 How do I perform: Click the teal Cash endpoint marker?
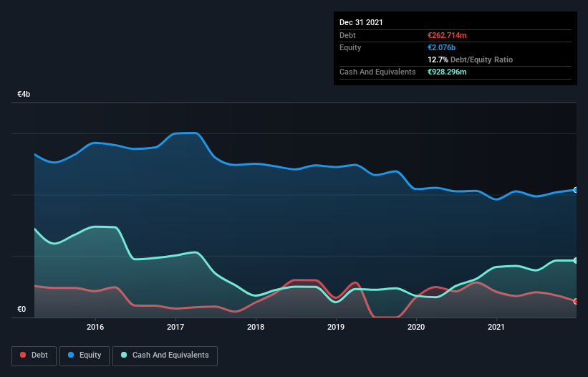click(576, 260)
